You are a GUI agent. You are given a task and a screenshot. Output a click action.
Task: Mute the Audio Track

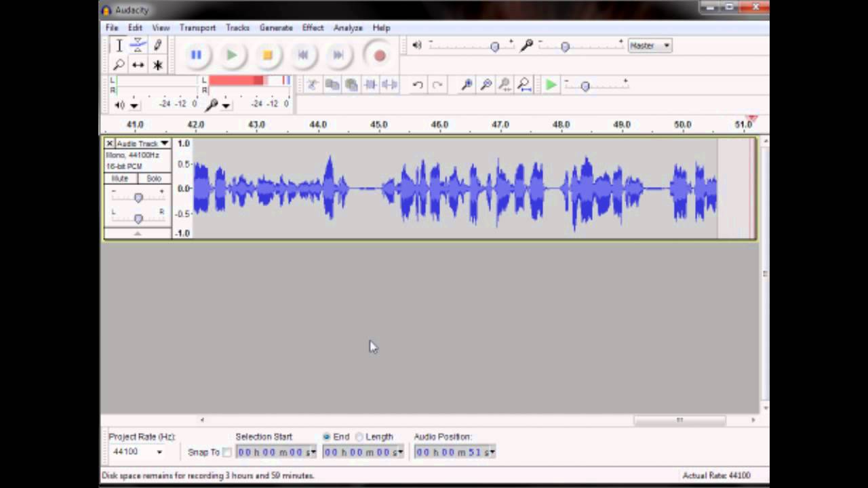pos(120,178)
